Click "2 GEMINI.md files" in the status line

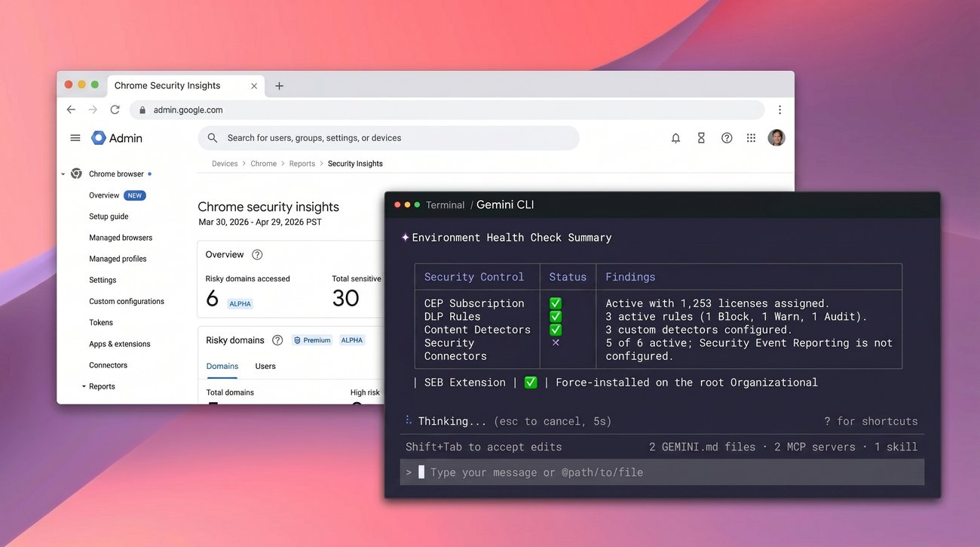click(x=703, y=447)
